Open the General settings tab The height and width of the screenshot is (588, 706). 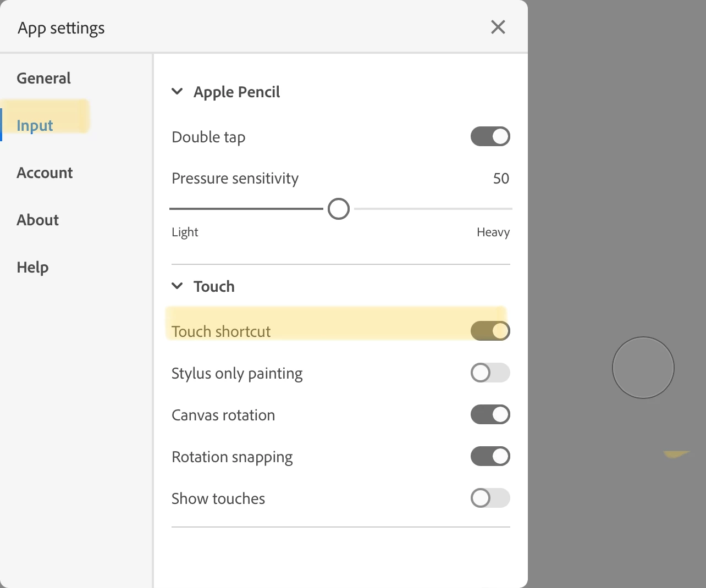pos(44,78)
